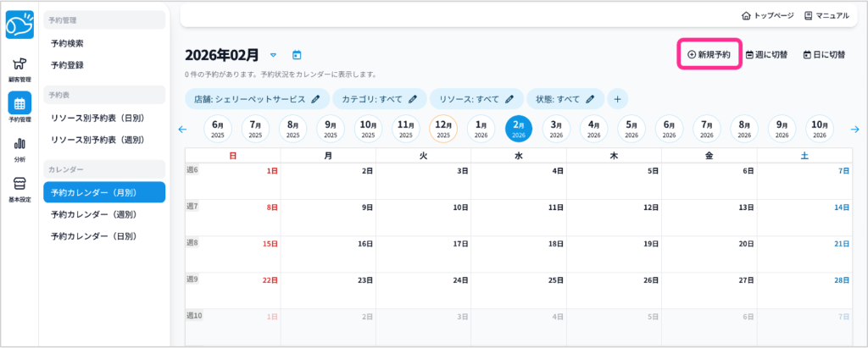Click the 新規予約 button
Viewport: 868px width, 348px height.
[x=709, y=55]
